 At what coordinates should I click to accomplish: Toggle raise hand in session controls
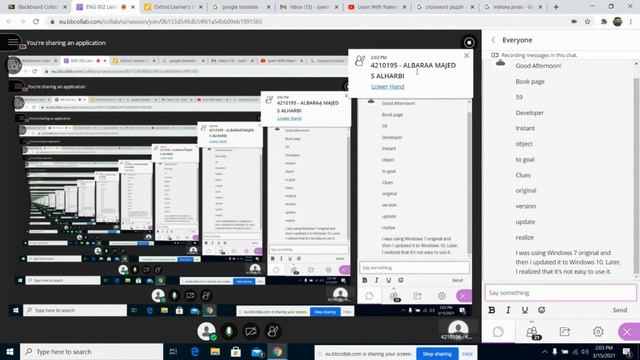click(273, 331)
